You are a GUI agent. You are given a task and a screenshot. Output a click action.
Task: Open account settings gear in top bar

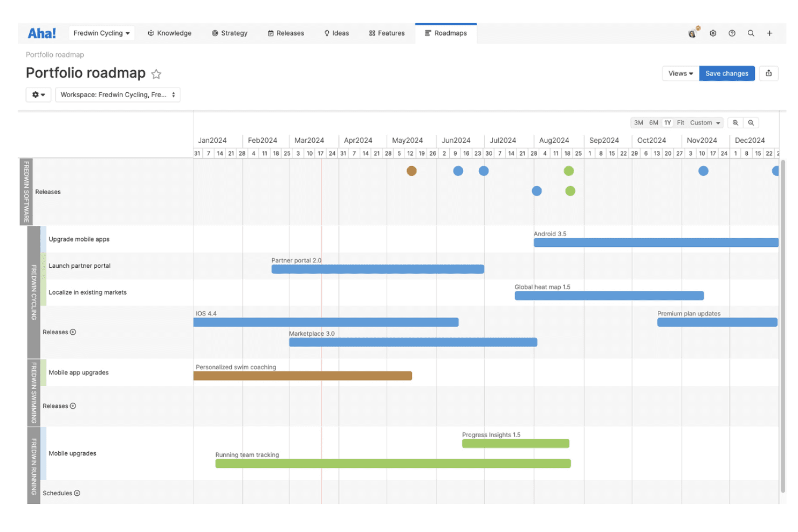click(x=713, y=33)
